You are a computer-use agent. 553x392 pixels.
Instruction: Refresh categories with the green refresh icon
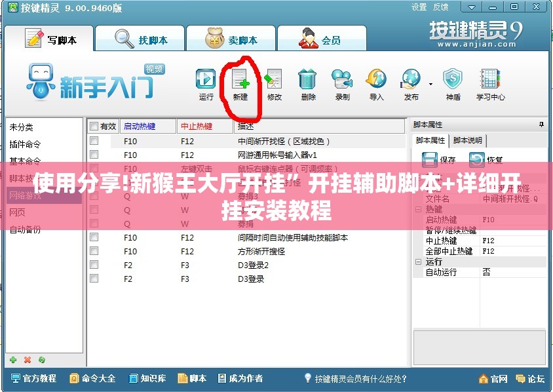(x=42, y=360)
